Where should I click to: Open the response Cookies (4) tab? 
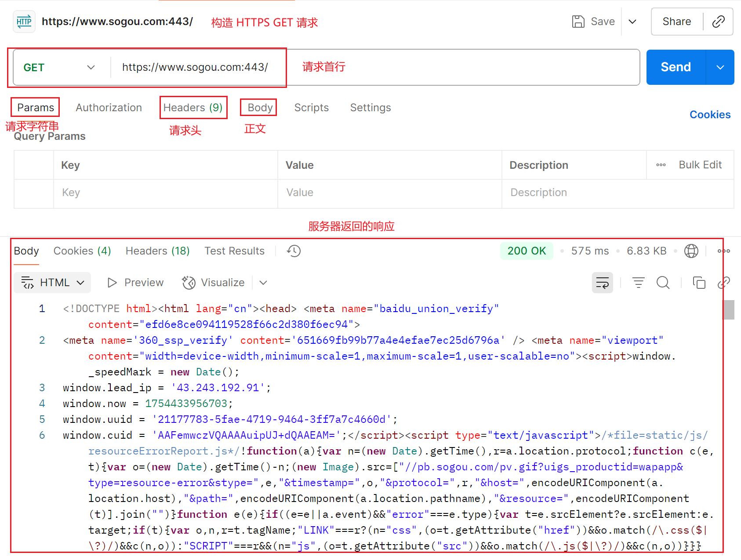[x=82, y=251]
